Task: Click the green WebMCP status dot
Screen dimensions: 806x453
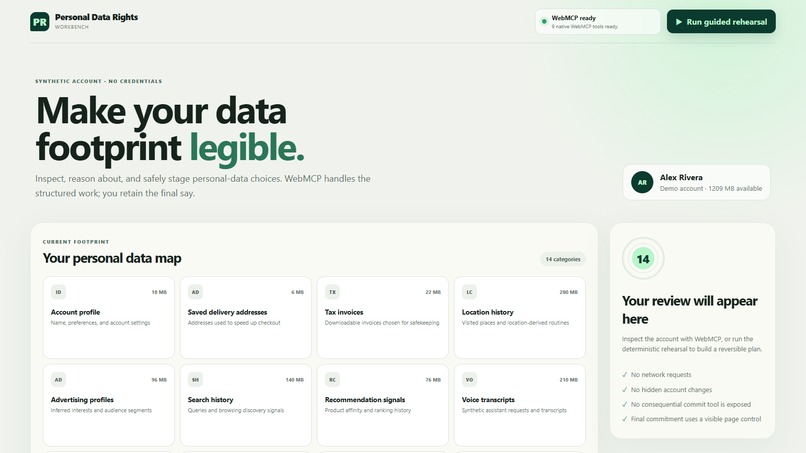Action: [x=544, y=22]
